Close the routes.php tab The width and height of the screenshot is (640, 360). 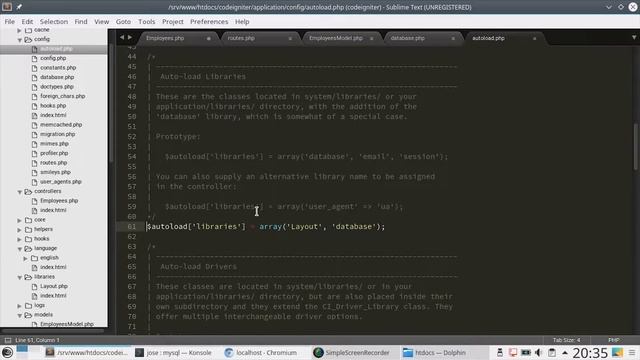[290, 38]
